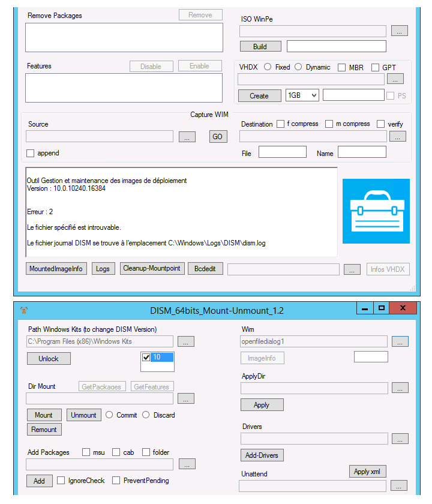Click the Remount button
The width and height of the screenshot is (432, 504).
[x=44, y=430]
